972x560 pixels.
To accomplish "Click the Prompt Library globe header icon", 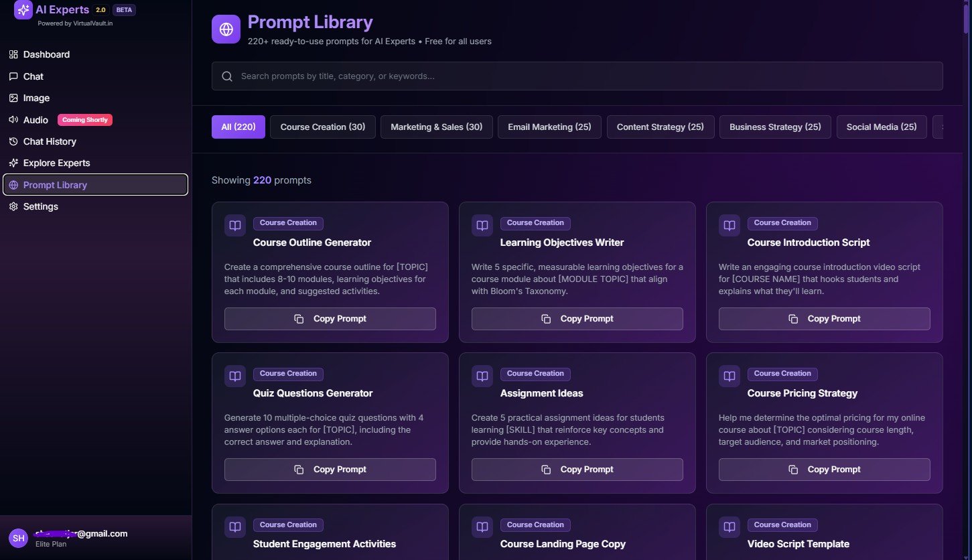I will click(x=226, y=29).
